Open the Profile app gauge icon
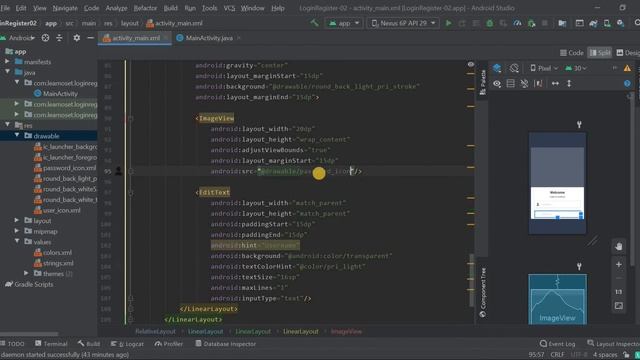The image size is (640, 360). point(517,23)
